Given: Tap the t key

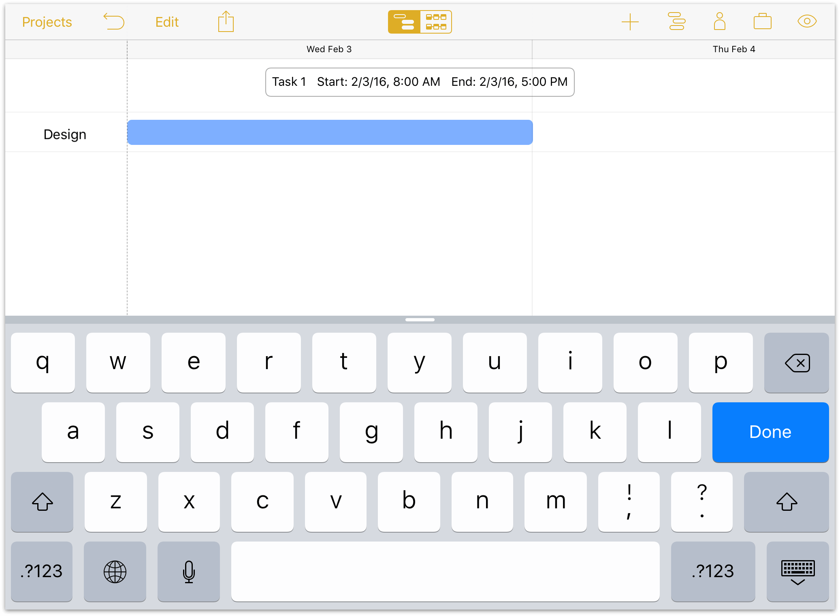Looking at the screenshot, I should coord(344,363).
